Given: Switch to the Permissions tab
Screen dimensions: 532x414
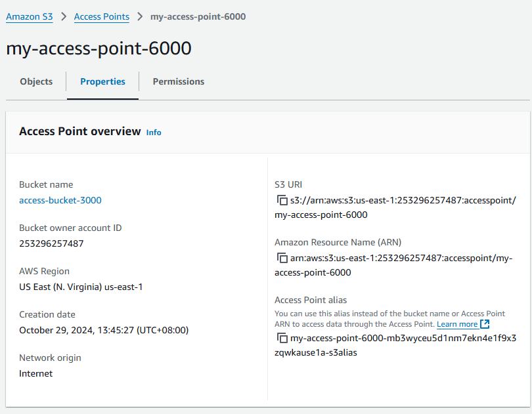Looking at the screenshot, I should 178,81.
